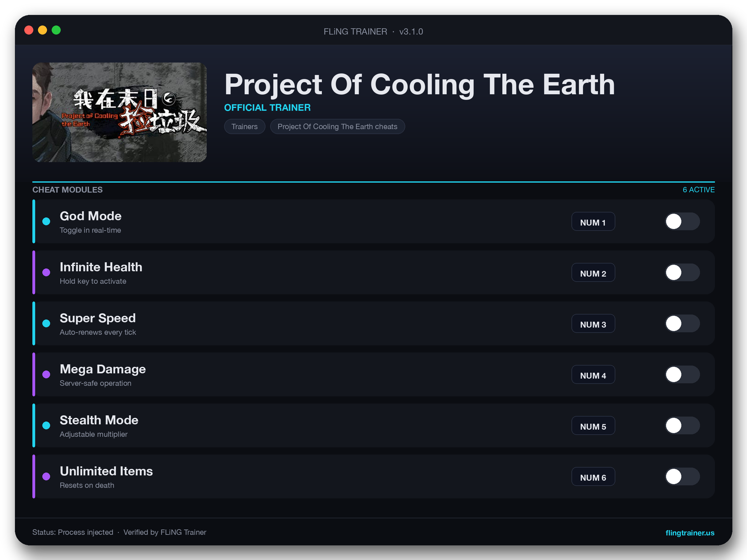Screen dimensions: 747x560
Task: Select the NUM 4 hotkey badge
Action: tap(593, 374)
